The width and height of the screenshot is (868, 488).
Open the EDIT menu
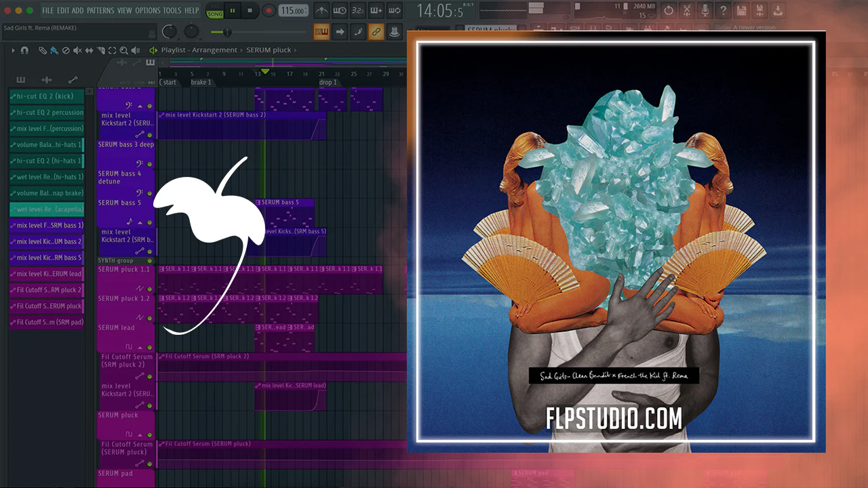coord(63,11)
